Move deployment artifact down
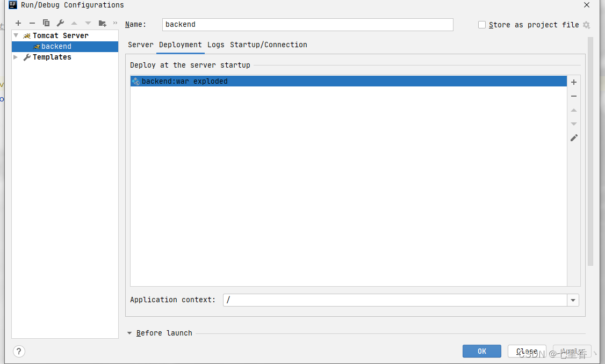This screenshot has width=605, height=364. pyautogui.click(x=574, y=124)
